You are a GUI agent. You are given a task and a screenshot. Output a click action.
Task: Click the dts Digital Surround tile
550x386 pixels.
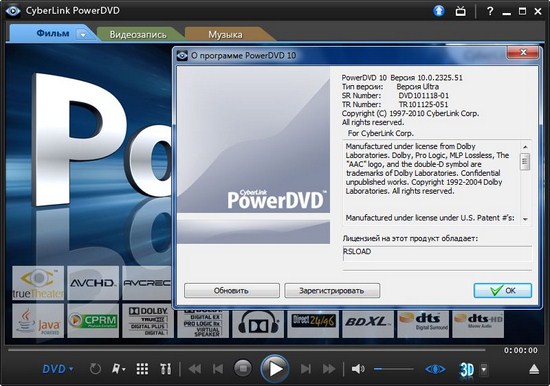[x=423, y=324]
